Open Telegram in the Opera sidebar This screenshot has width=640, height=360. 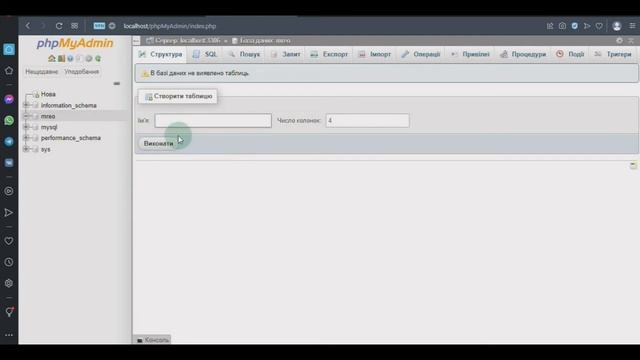9,142
